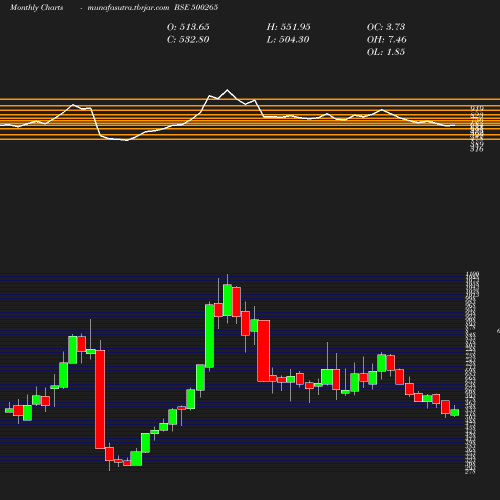500x500 pixels.
Task: Select the low value "L: 504.30"
Action: click(288, 39)
